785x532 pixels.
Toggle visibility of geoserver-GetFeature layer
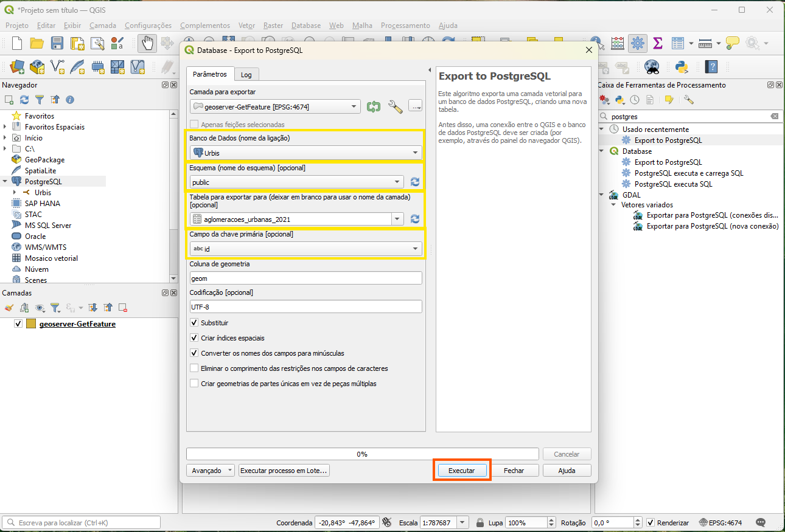tap(18, 324)
